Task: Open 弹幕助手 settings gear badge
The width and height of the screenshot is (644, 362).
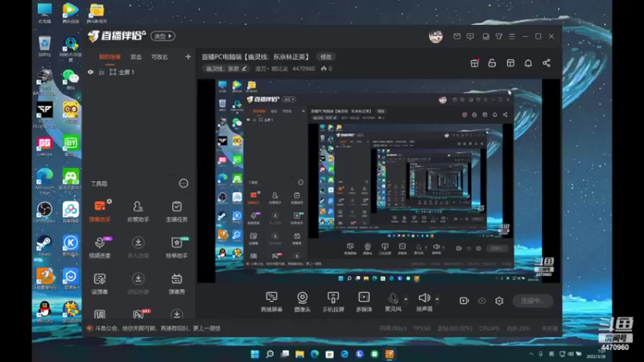Action: pyautogui.click(x=109, y=202)
